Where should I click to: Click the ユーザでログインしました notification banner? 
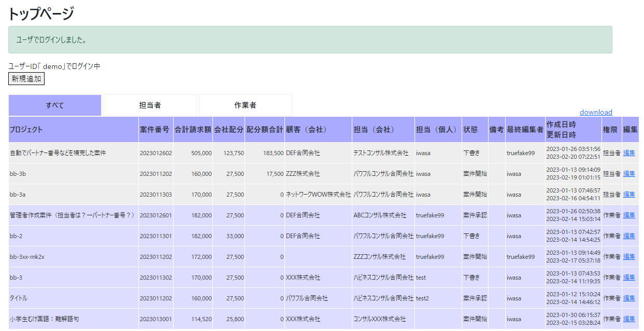click(310, 40)
